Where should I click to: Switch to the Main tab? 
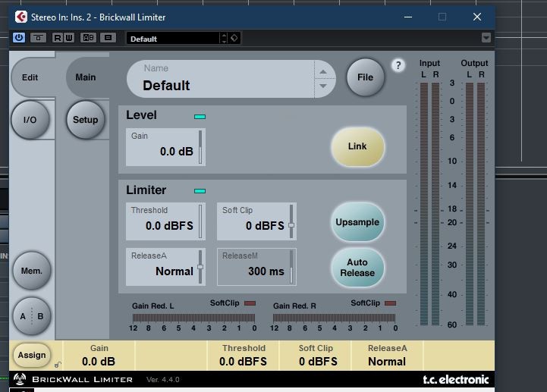coord(86,77)
